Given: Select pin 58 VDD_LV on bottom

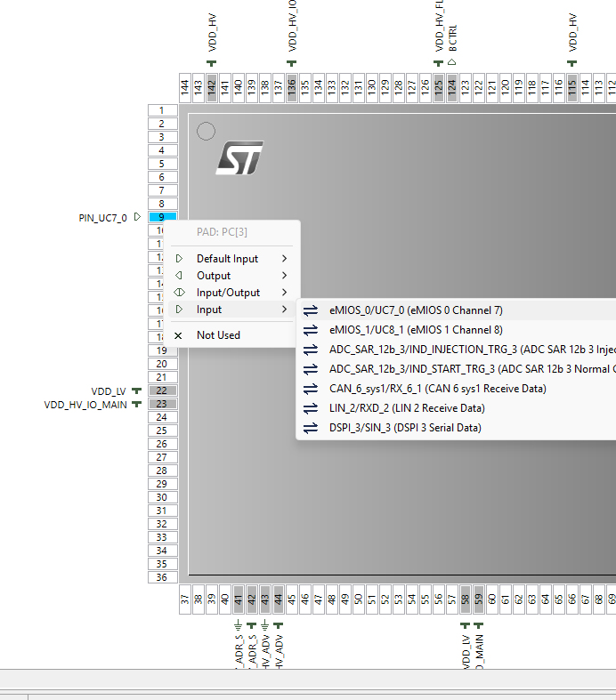Looking at the screenshot, I should [x=465, y=599].
